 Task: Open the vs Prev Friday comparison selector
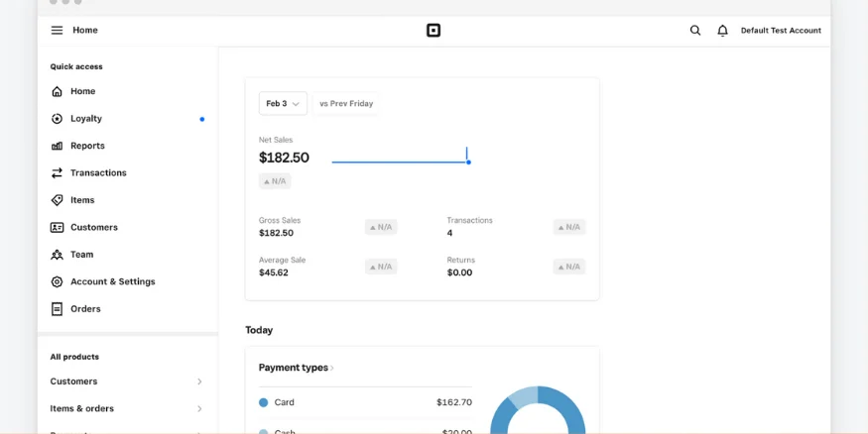point(346,103)
